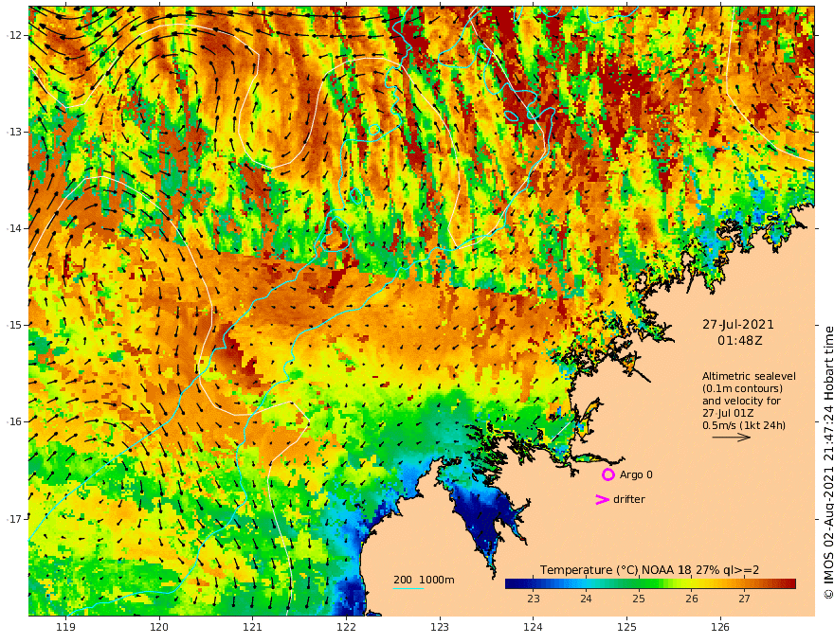Click longitude axis label 124
Screen dimensions: 834x644
pos(533,627)
